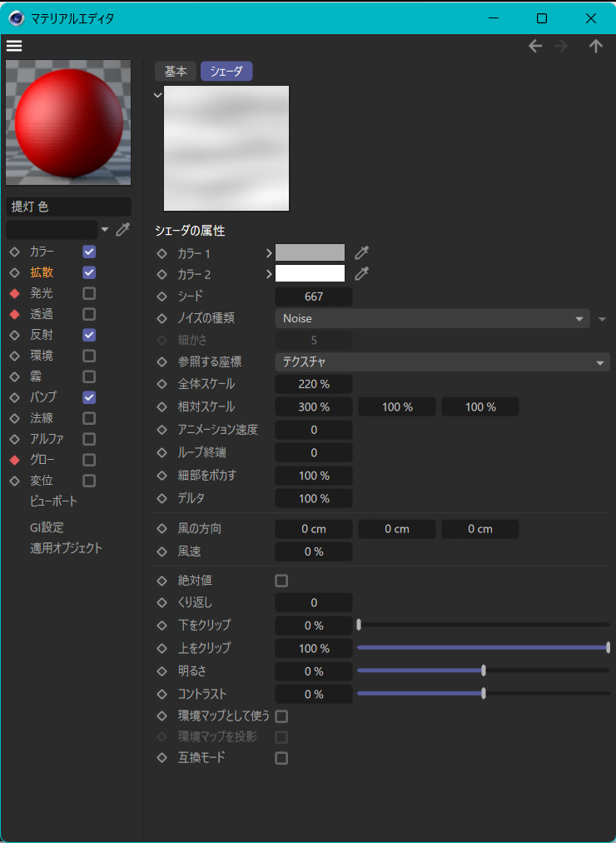The image size is (616, 843).
Task: Select the シェーダ tab
Action: click(x=226, y=72)
